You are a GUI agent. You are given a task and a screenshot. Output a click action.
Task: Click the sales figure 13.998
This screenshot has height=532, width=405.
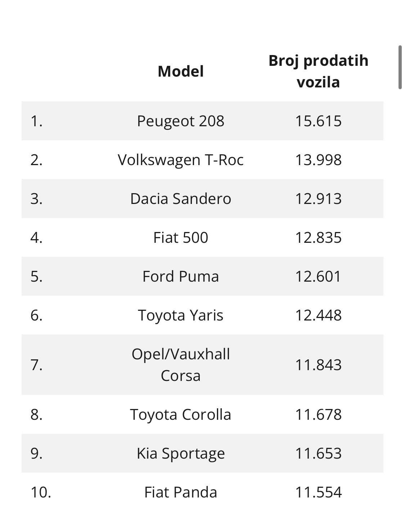pyautogui.click(x=318, y=160)
